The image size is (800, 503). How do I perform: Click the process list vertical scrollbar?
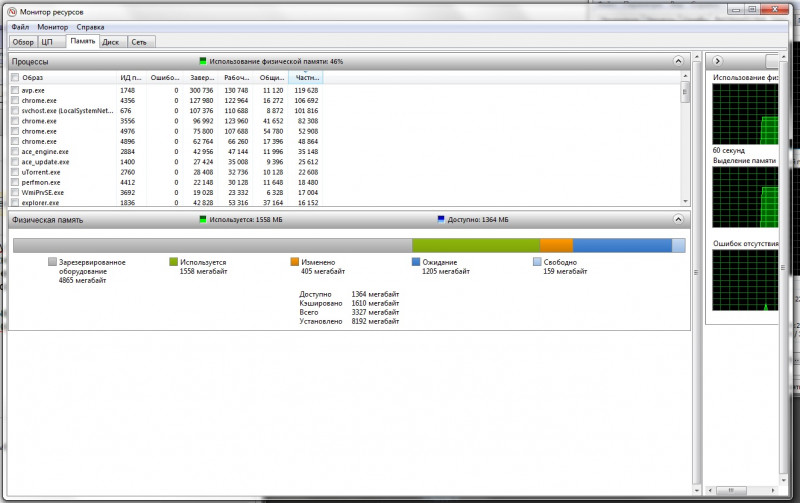[x=685, y=140]
